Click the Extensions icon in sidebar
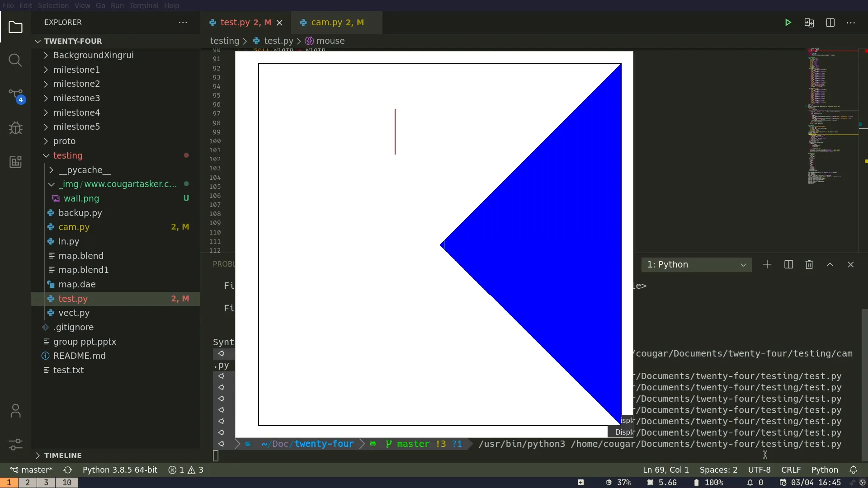 [x=16, y=162]
